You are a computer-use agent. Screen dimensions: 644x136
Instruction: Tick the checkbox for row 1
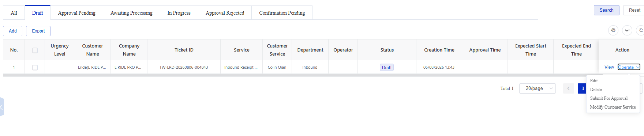click(35, 67)
